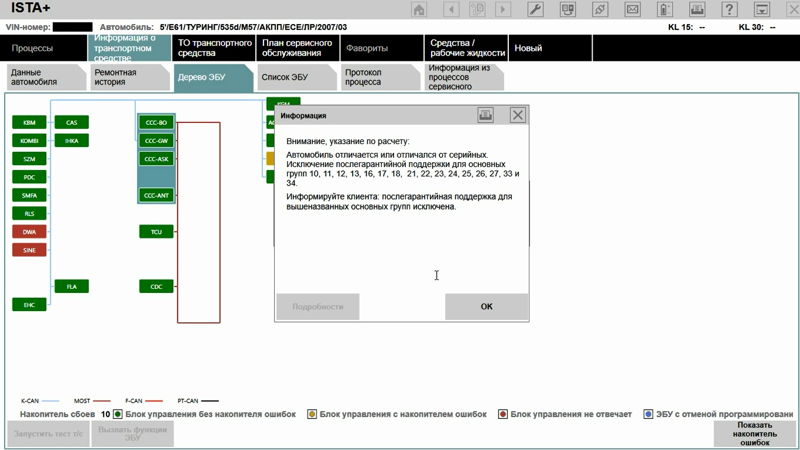Click the printer icon in top toolbar
This screenshot has height=450, width=800.
(x=699, y=10)
